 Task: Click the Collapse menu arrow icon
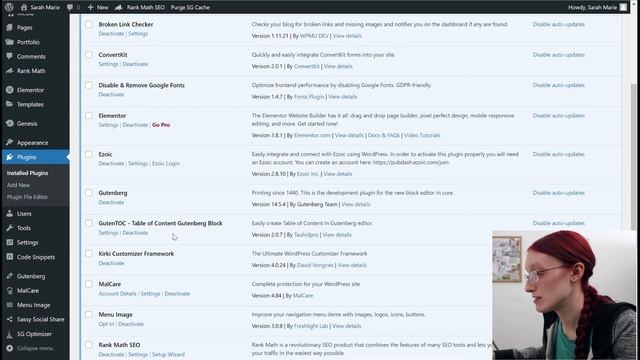[x=9, y=348]
